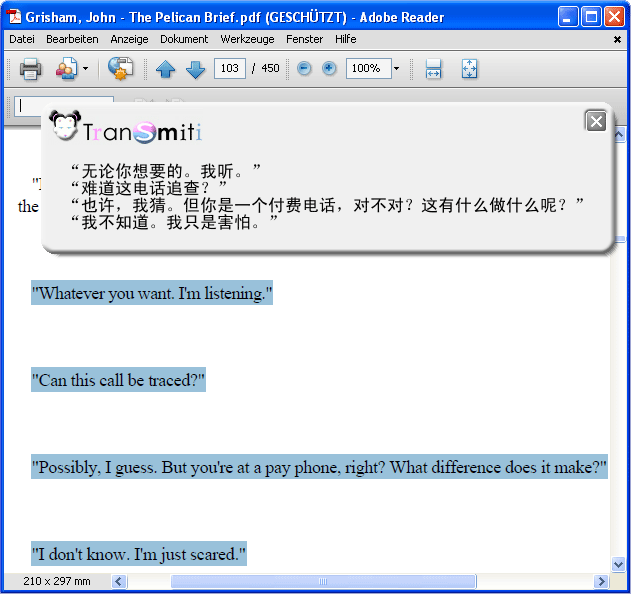631x594 pixels.
Task: Click the Print icon in toolbar
Action: coord(31,69)
